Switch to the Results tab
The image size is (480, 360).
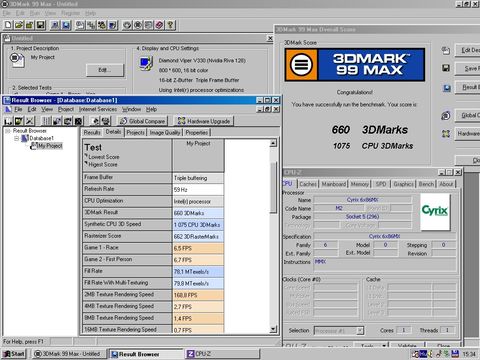pos(92,133)
